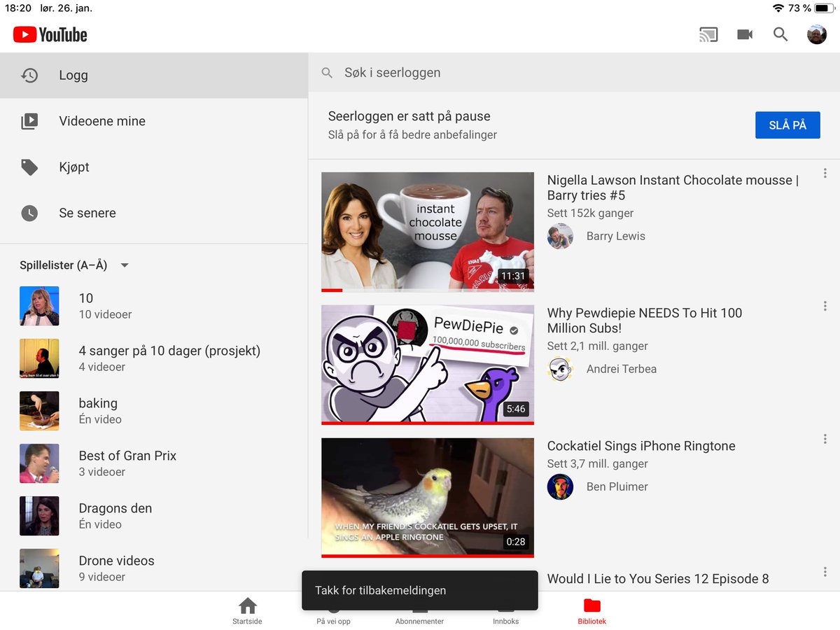
Task: Open Nigella Lawson Instant Chocolate mousse title
Action: (673, 188)
